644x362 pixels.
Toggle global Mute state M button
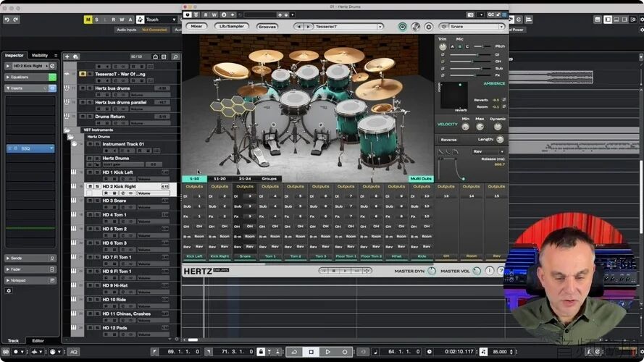pos(88,20)
